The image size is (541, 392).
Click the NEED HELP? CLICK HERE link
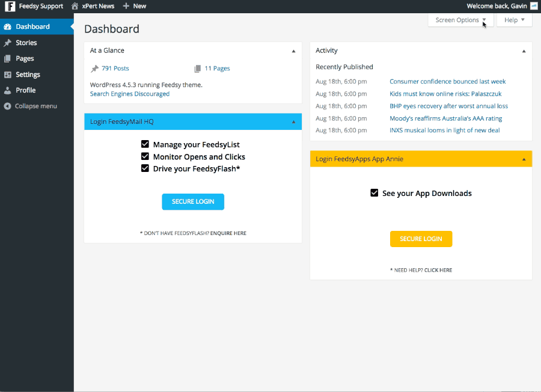[x=421, y=270]
